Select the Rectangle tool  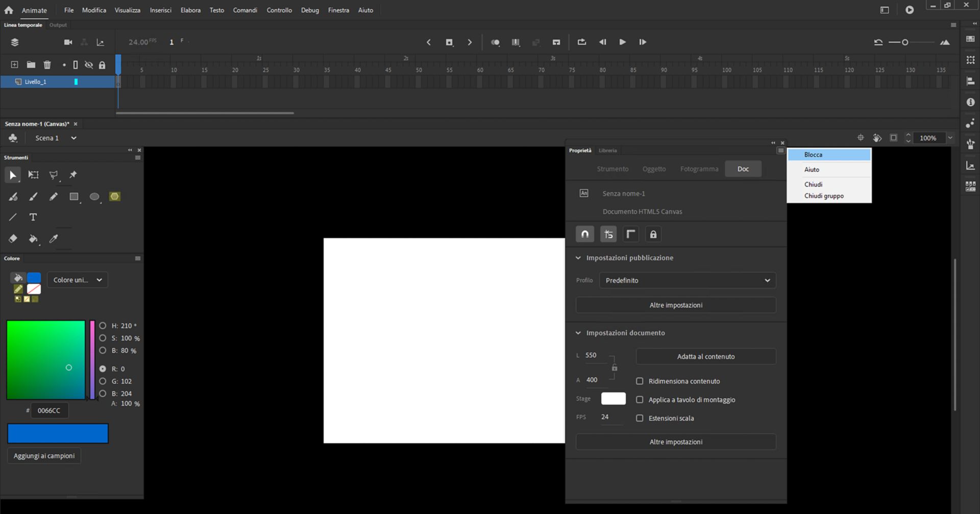[x=74, y=197]
